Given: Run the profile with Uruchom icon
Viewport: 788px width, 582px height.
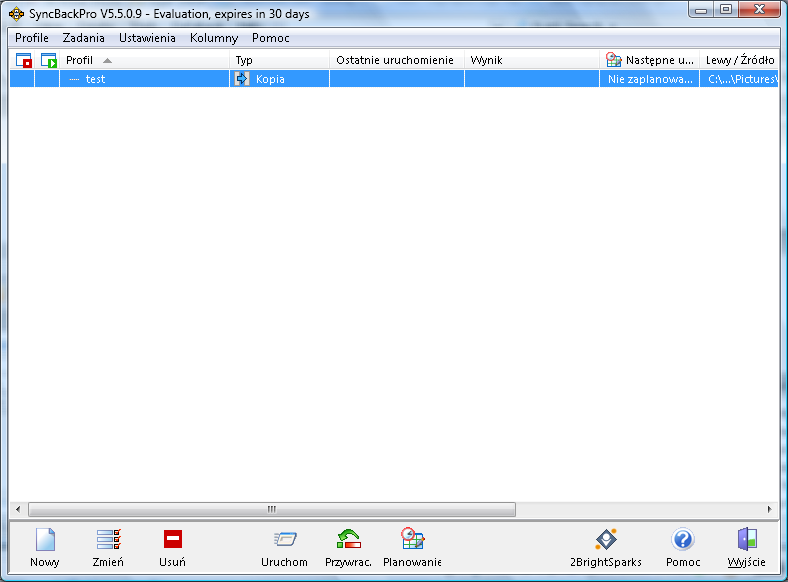Looking at the screenshot, I should pos(285,539).
